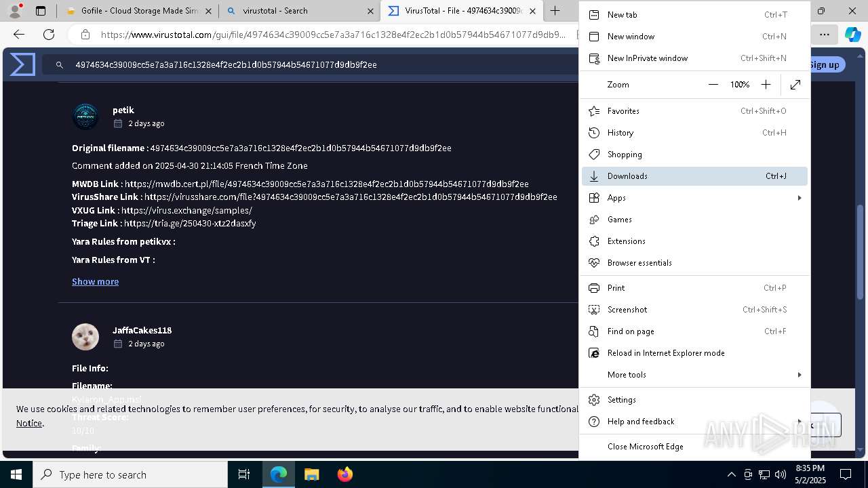Add a new browser tab
This screenshot has width=868, height=488.
pyautogui.click(x=555, y=11)
